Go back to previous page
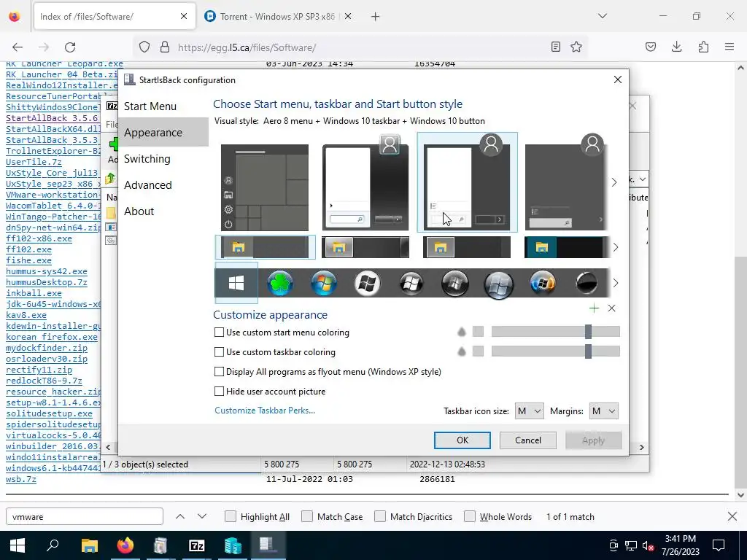This screenshot has height=560, width=747. [x=18, y=47]
